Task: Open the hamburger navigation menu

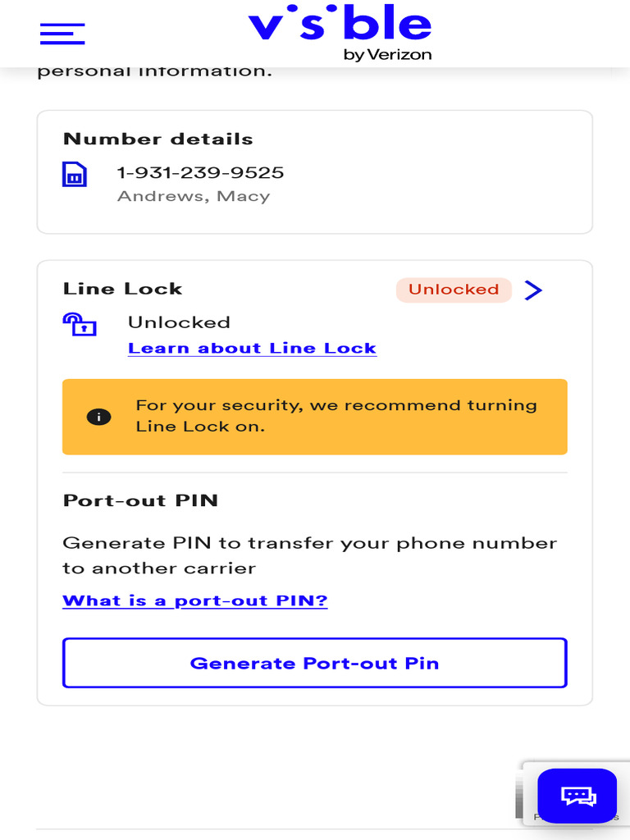Action: [x=62, y=33]
